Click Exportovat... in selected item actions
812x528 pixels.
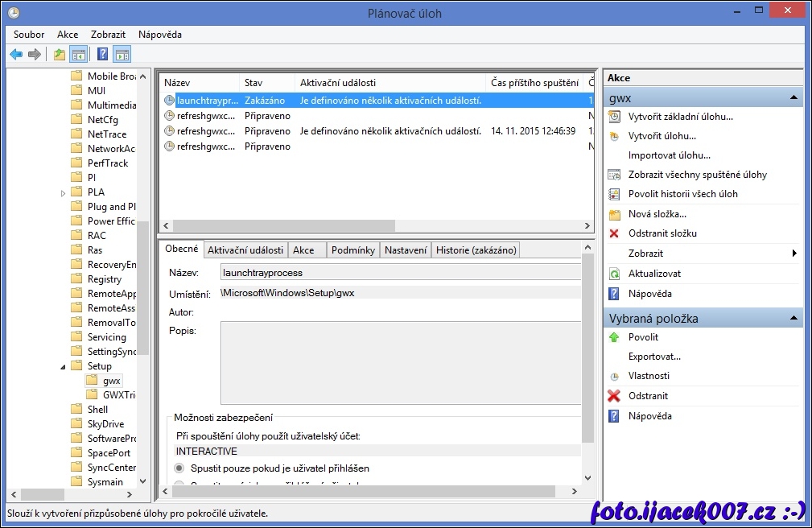click(x=654, y=357)
